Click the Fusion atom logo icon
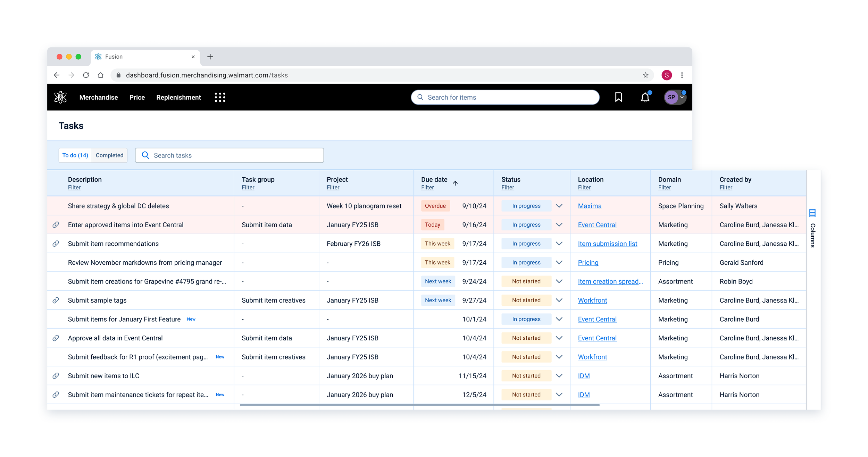The height and width of the screenshot is (457, 868). tap(60, 97)
